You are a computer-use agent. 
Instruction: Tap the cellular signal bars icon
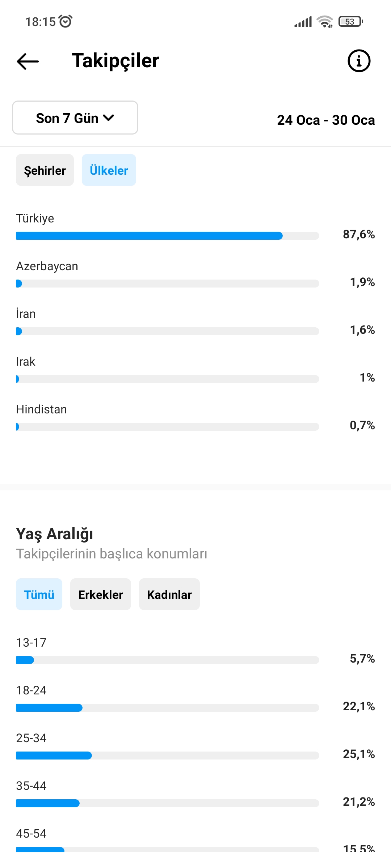(x=303, y=22)
